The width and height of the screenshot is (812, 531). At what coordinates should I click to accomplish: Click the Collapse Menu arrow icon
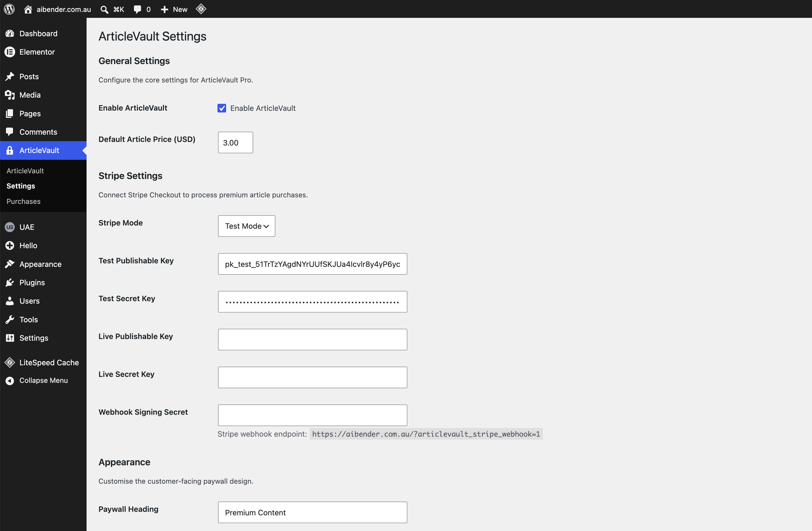[10, 381]
